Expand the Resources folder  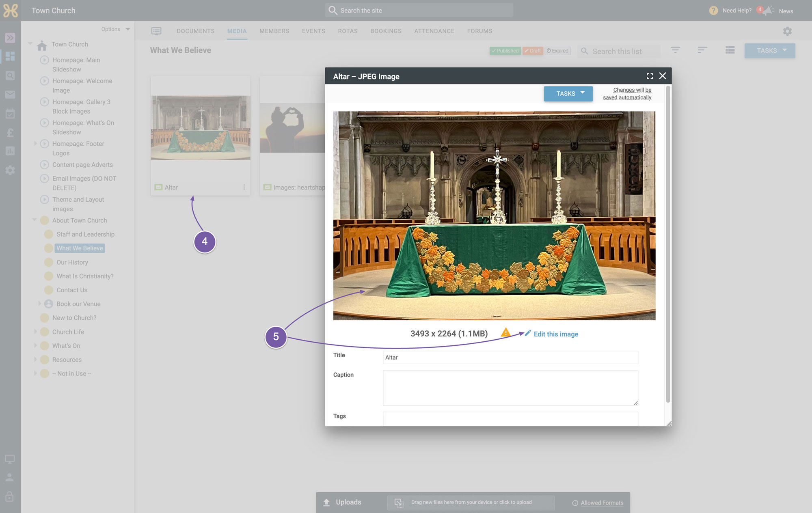[35, 359]
